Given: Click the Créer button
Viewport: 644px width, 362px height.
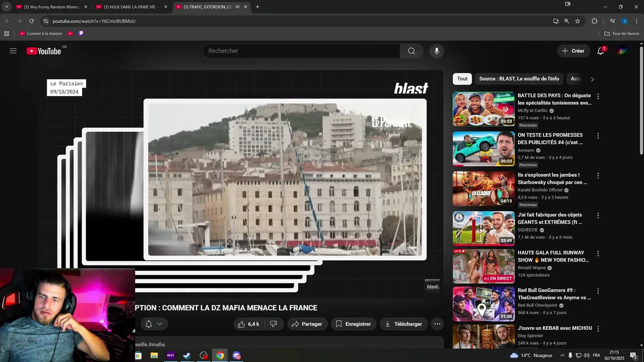Looking at the screenshot, I should pyautogui.click(x=573, y=51).
